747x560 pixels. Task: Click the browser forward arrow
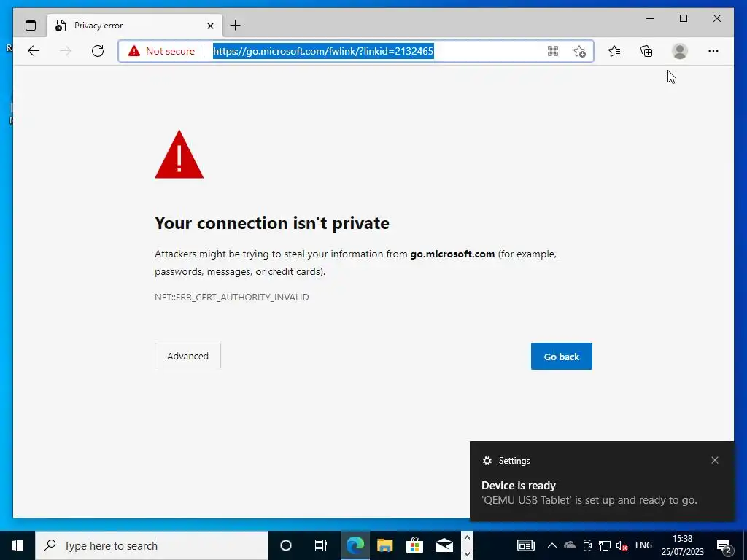pos(66,51)
